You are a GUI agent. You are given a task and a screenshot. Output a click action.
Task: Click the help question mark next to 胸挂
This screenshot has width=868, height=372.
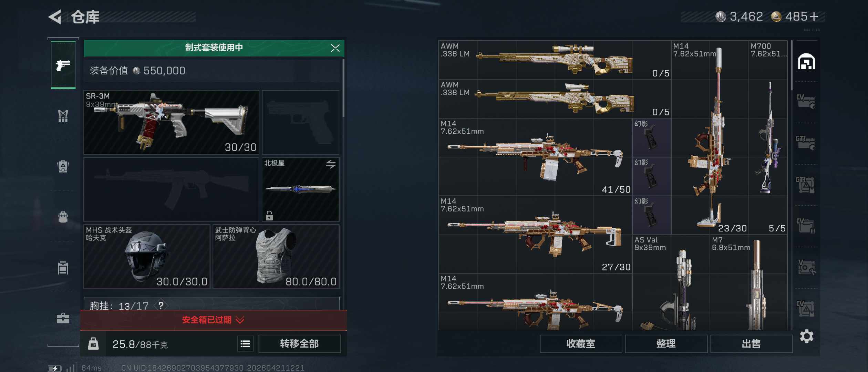click(x=161, y=305)
